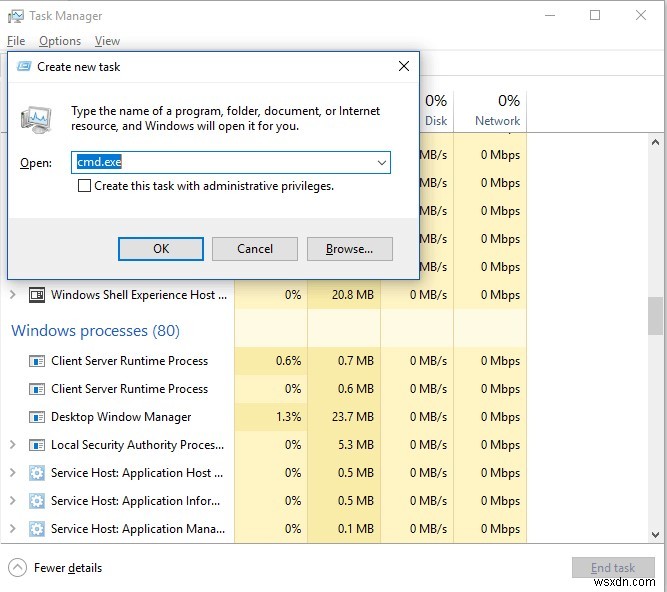Click the gear icon for Service Host: Application Mana
The image size is (667, 592).
pos(37,529)
